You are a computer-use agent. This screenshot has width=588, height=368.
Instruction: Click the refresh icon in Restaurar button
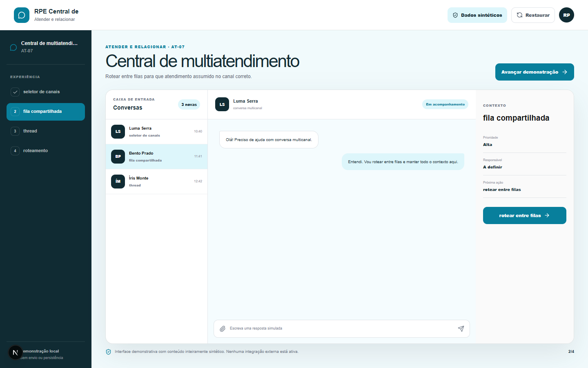click(x=519, y=15)
